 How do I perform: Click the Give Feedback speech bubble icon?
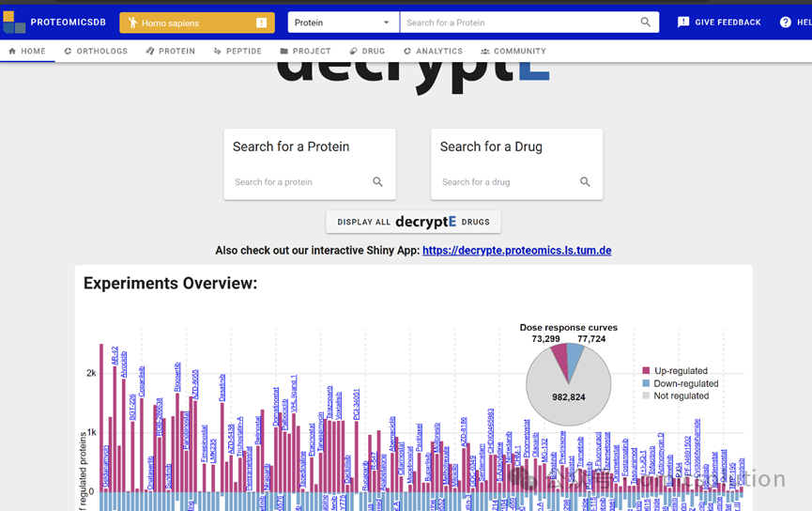pyautogui.click(x=683, y=23)
